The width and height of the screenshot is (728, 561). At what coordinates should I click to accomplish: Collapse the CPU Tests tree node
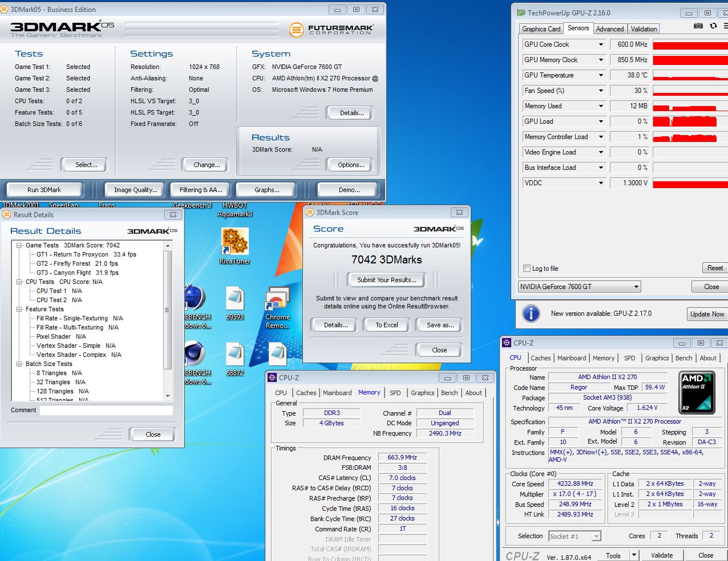point(19,282)
